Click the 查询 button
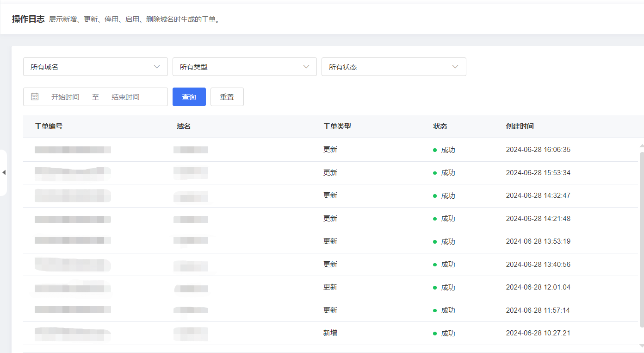The image size is (644, 353). (x=189, y=97)
